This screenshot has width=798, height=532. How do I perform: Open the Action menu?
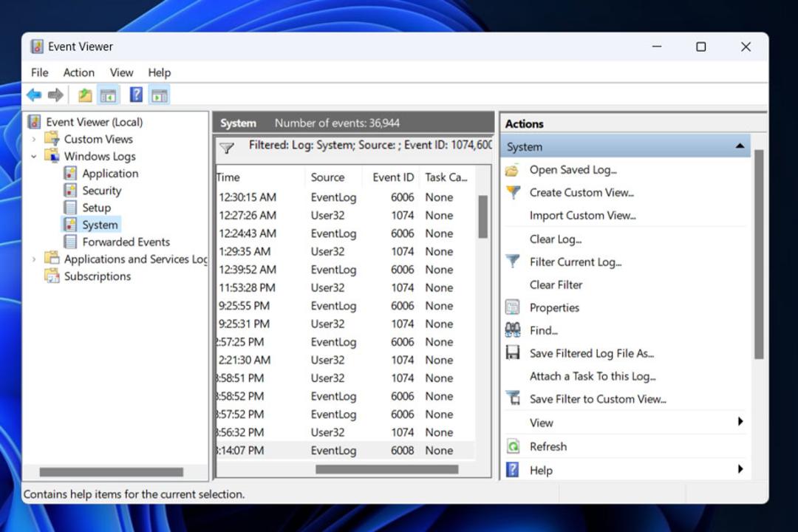pyautogui.click(x=78, y=73)
